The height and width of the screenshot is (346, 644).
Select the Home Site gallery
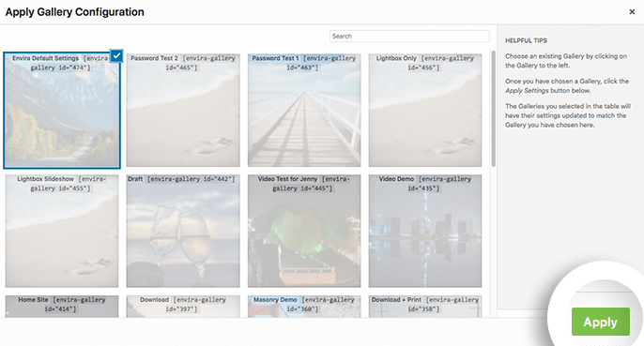pos(62,307)
